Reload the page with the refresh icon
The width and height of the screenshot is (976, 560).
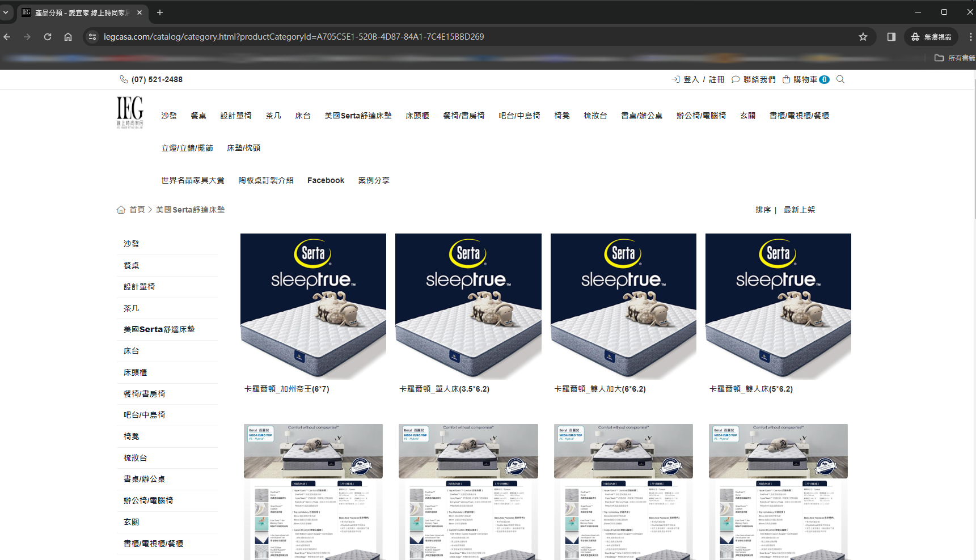[48, 37]
